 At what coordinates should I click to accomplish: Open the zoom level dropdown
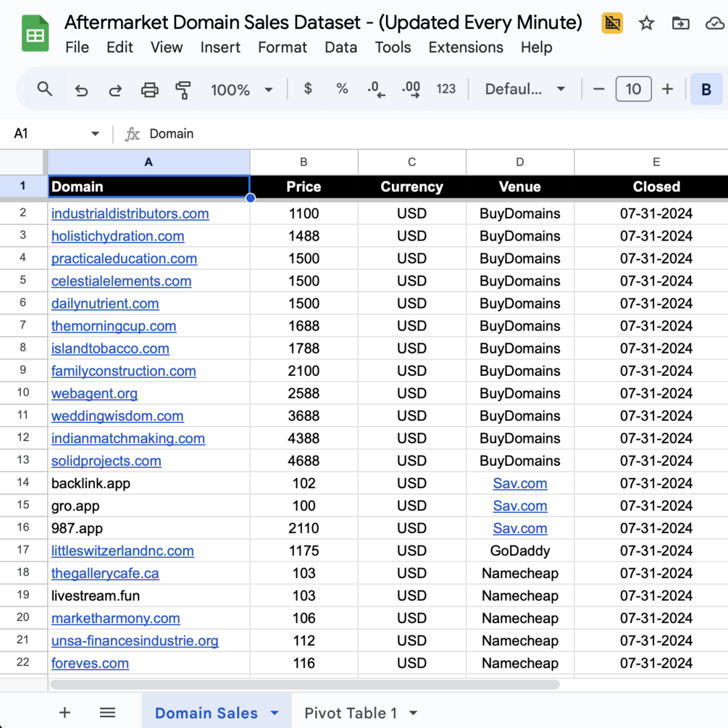click(x=241, y=90)
